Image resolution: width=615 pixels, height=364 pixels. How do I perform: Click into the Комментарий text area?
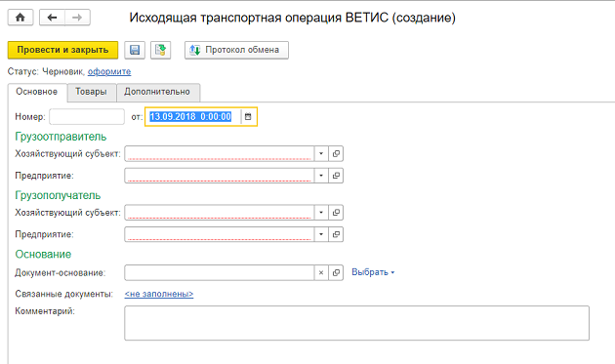click(x=356, y=323)
